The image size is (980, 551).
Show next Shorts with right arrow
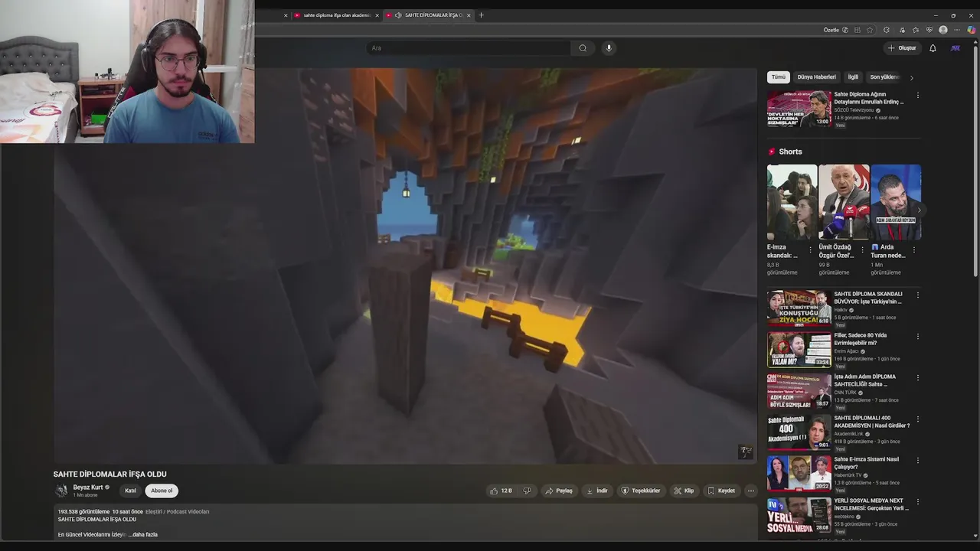(x=919, y=210)
